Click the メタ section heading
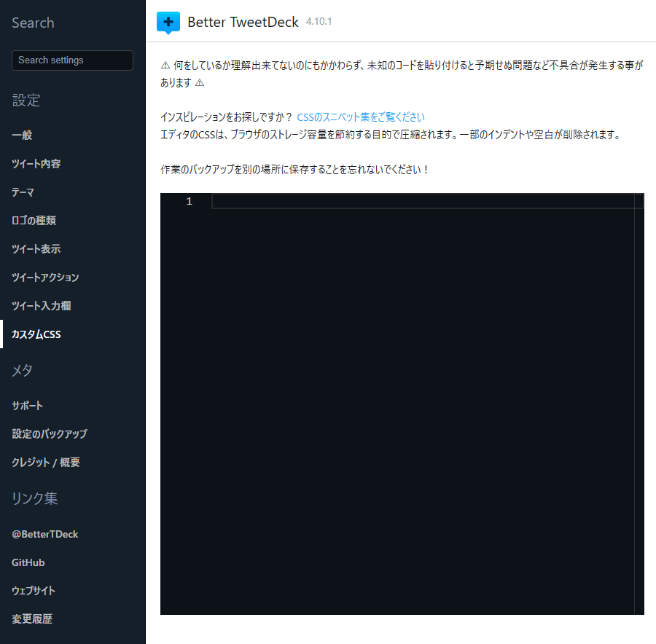Viewport: 656px width, 644px height. (x=22, y=370)
